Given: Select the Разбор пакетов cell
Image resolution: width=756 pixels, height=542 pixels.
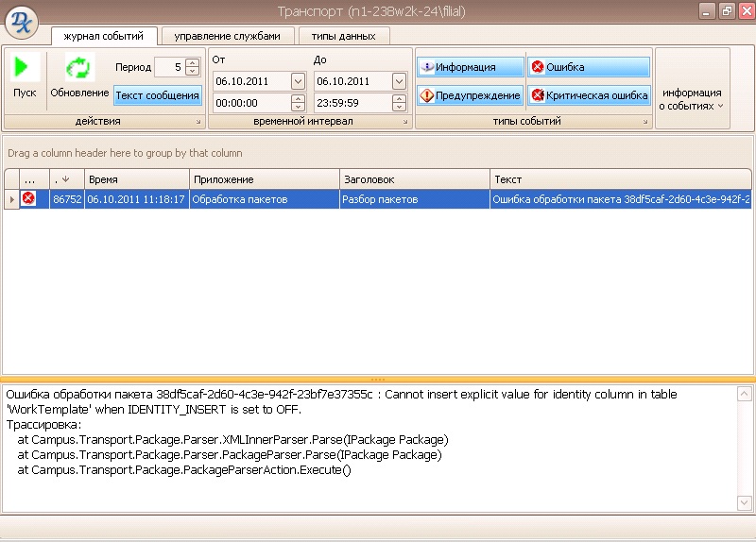Looking at the screenshot, I should coord(415,199).
